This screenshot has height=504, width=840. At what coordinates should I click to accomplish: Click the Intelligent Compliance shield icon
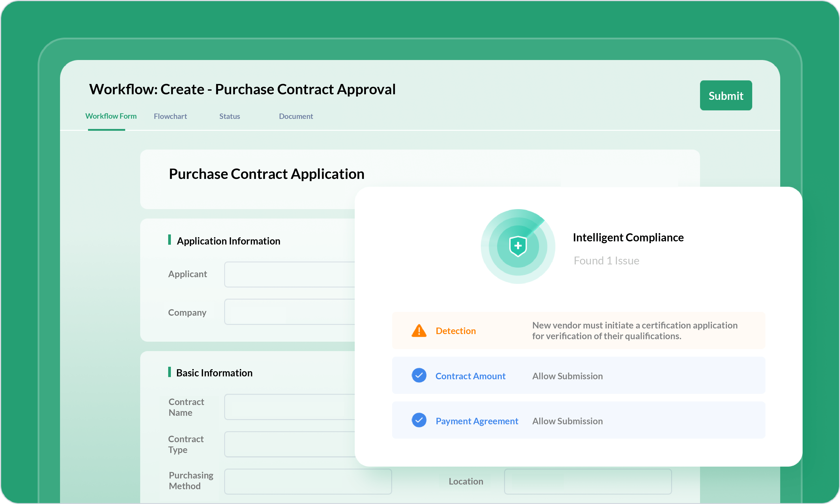pyautogui.click(x=518, y=246)
